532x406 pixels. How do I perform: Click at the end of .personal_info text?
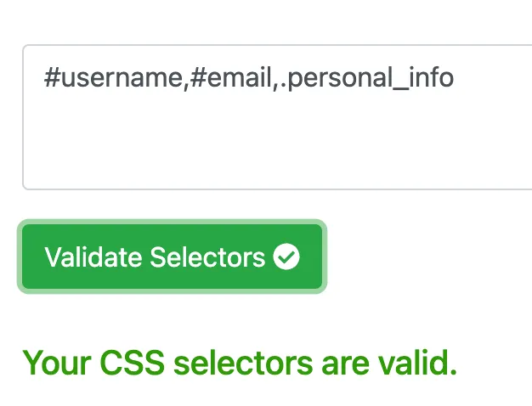click(454, 79)
